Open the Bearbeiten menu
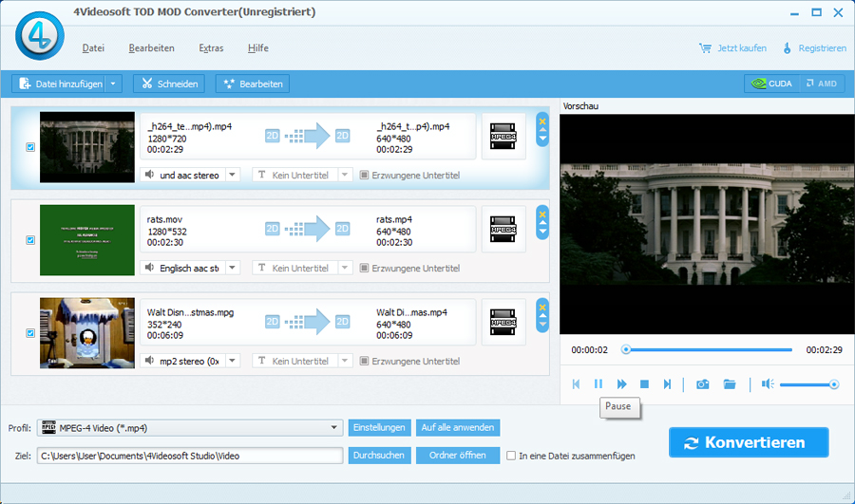The width and height of the screenshot is (855, 504). click(x=151, y=48)
